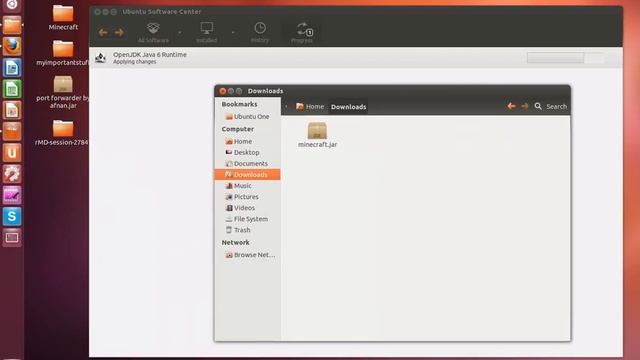Open All Software in Software Center
The height and width of the screenshot is (360, 640).
[153, 32]
